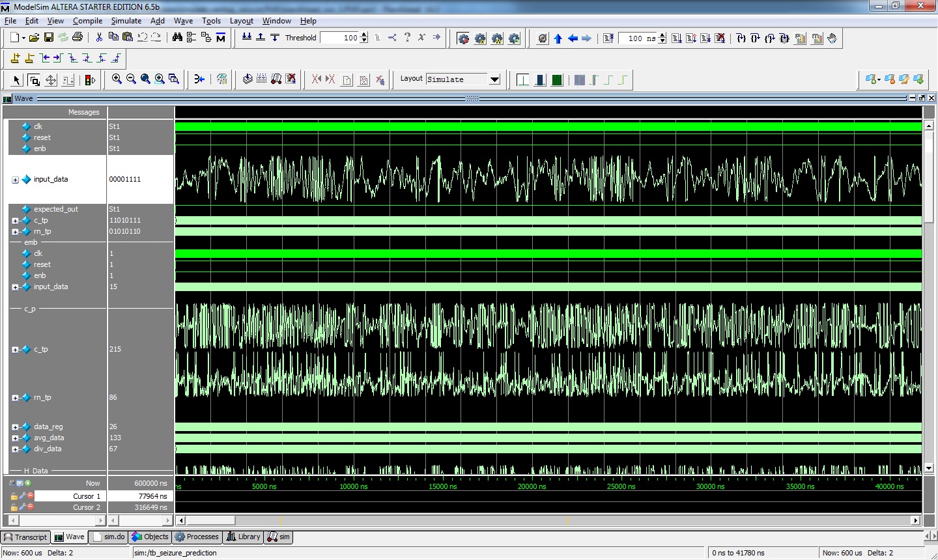This screenshot has width=938, height=560.
Task: Switch to the Transcript tab
Action: (25, 537)
